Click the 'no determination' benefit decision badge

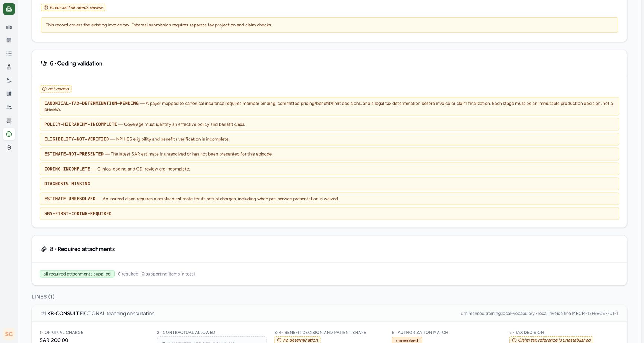297,340
